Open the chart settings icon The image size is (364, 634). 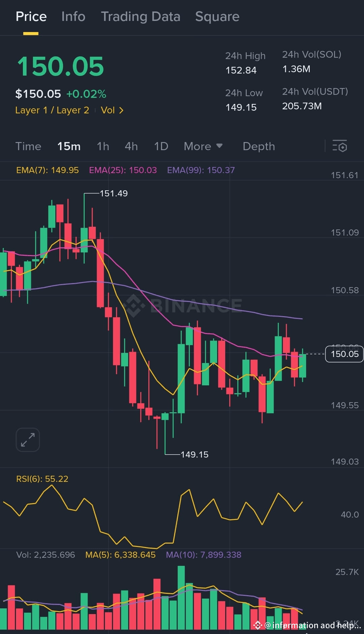(339, 146)
